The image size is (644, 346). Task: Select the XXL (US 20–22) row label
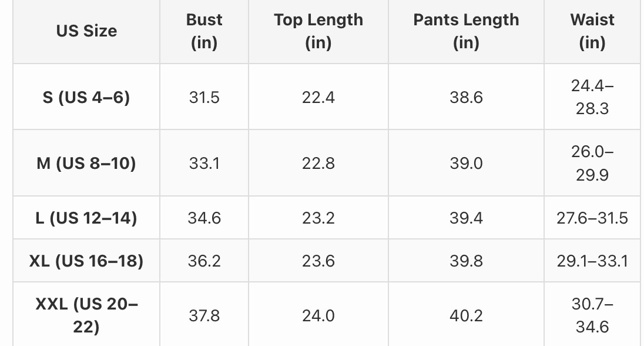click(x=86, y=315)
